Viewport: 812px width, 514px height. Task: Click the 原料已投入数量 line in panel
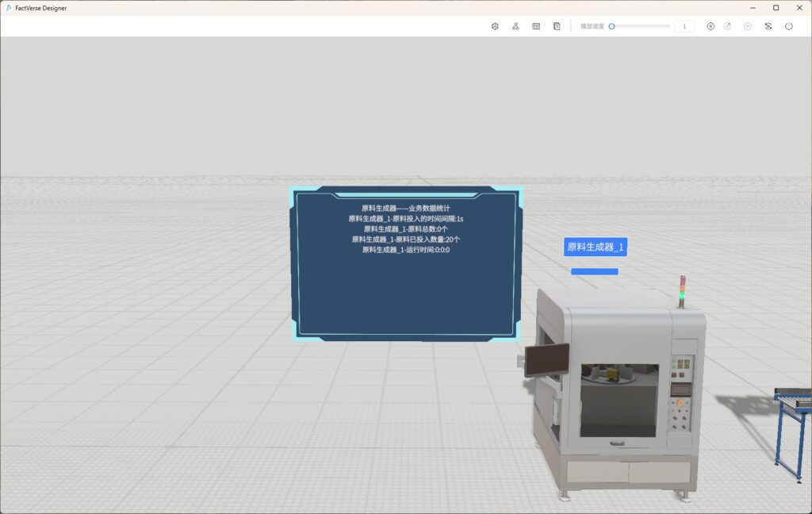coord(405,239)
